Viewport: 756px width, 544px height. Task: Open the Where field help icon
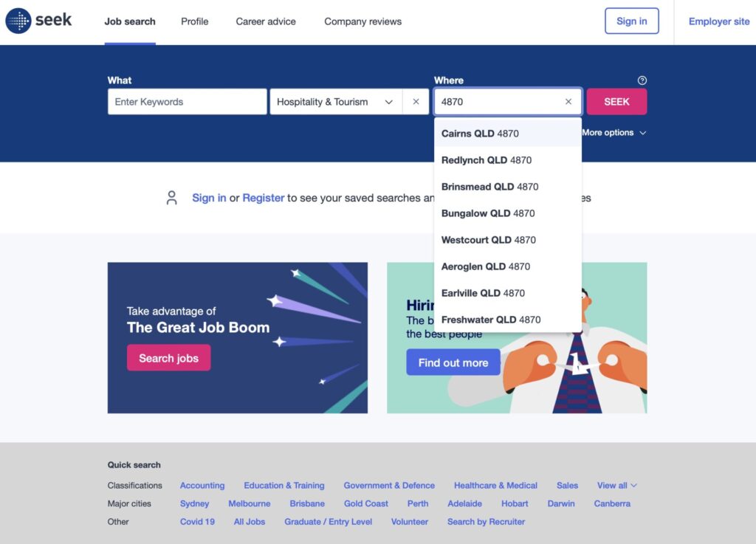click(x=642, y=80)
